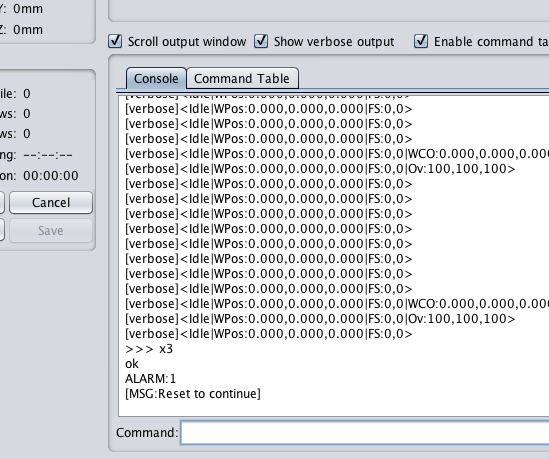
Task: Focus the Command input field
Action: (x=364, y=432)
